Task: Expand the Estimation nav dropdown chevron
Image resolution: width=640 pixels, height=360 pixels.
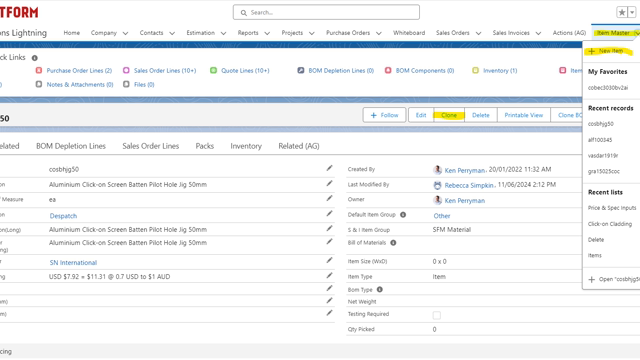Action: pos(223,33)
